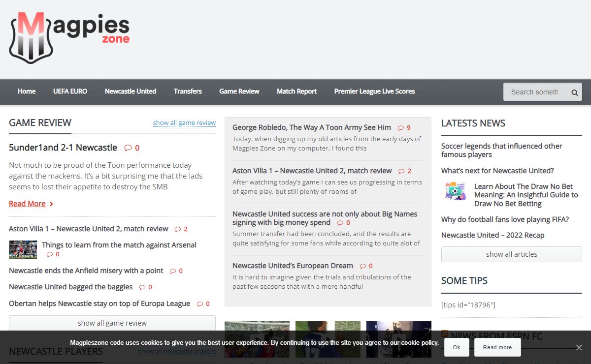Open the Transfers menu item
Viewport: 591px width, 364px height.
[188, 91]
